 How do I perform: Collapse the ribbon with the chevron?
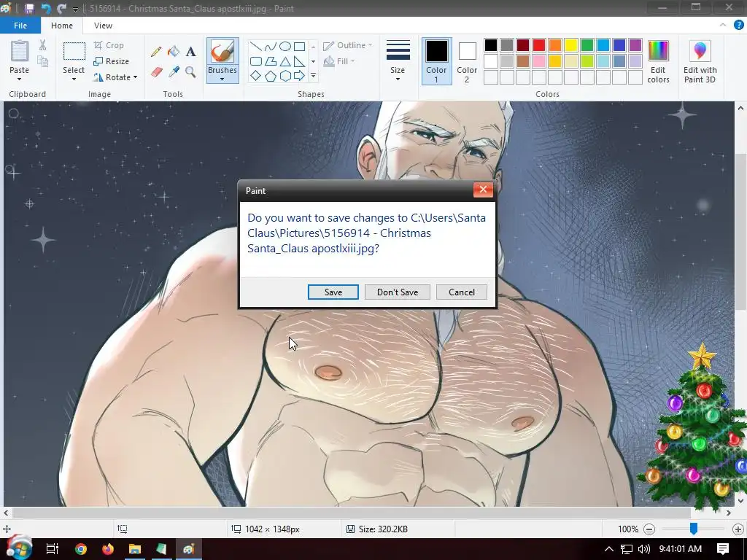[x=723, y=26]
